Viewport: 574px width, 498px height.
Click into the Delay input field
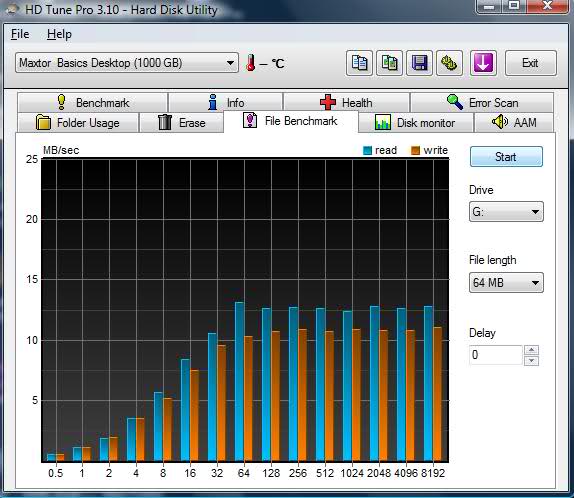click(496, 355)
